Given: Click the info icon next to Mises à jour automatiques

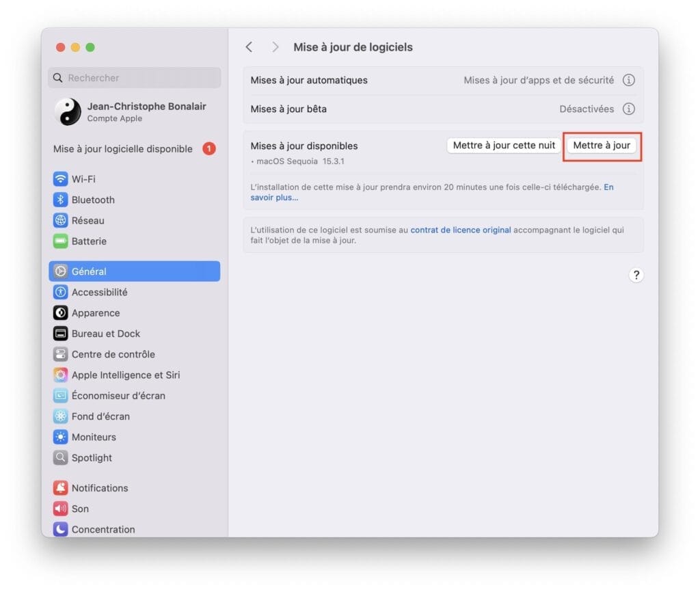Looking at the screenshot, I should pos(628,80).
